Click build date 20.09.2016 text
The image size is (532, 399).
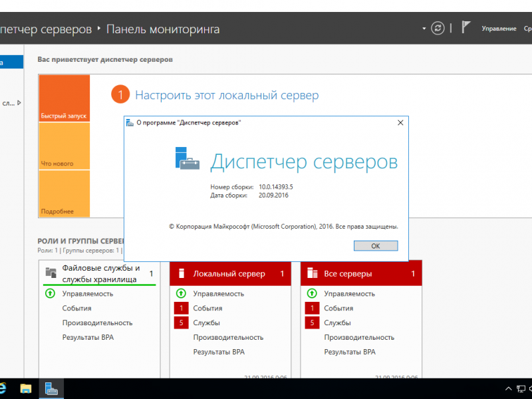tap(273, 196)
